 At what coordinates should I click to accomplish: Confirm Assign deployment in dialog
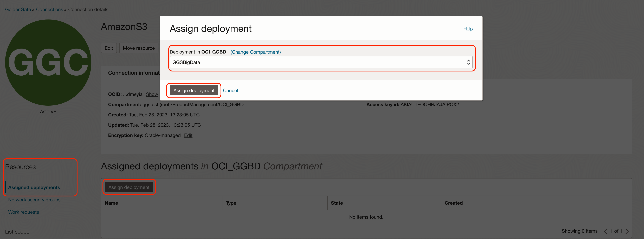[x=194, y=90]
